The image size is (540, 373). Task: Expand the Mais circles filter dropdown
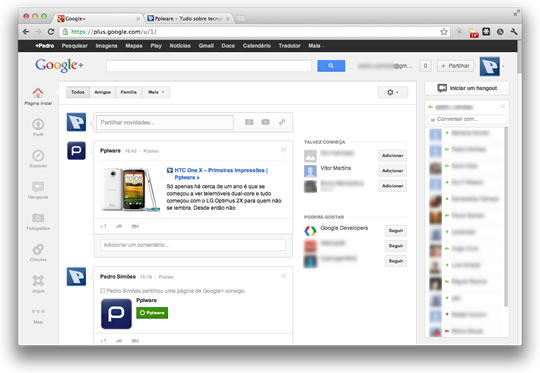pos(156,92)
